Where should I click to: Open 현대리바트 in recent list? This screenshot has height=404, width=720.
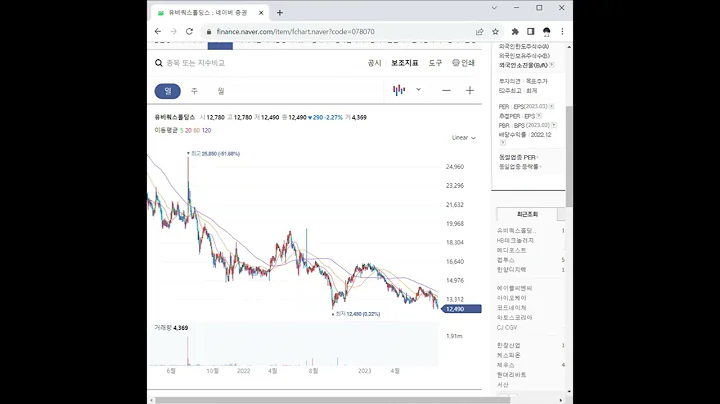pyautogui.click(x=512, y=375)
